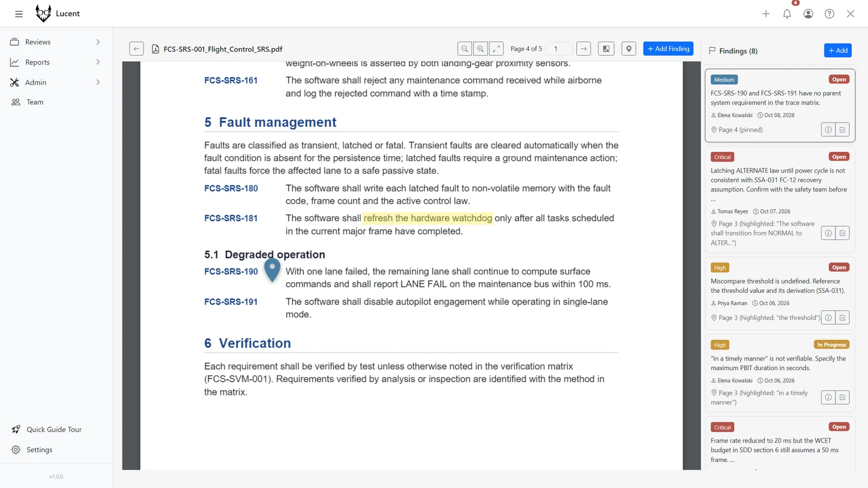This screenshot has width=868, height=488.
Task: Zoom in on the PDF document
Action: coord(481,49)
